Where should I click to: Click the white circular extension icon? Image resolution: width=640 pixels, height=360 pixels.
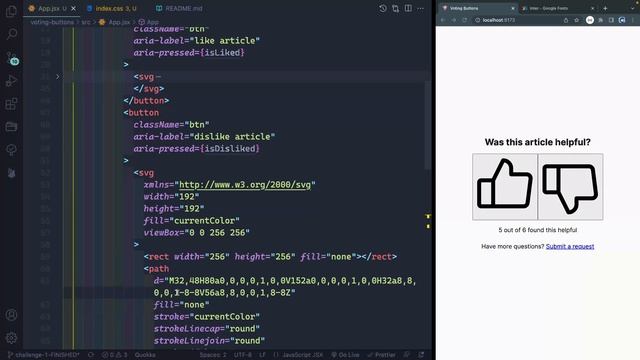(x=590, y=20)
